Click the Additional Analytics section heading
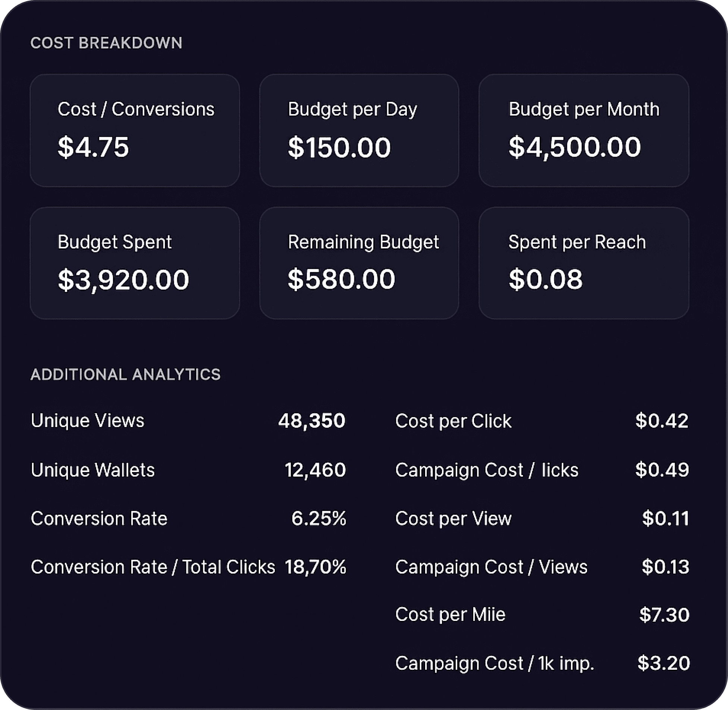Viewport: 728px width, 710px height. [125, 374]
